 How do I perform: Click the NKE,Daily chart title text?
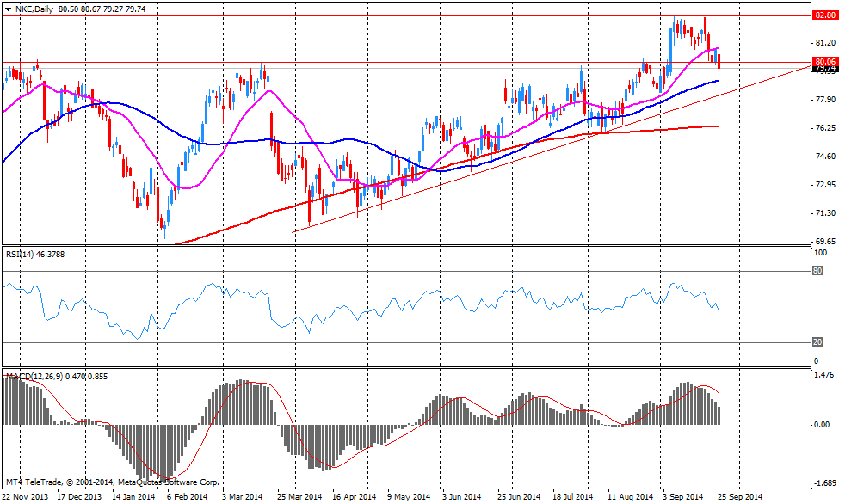tap(34, 8)
